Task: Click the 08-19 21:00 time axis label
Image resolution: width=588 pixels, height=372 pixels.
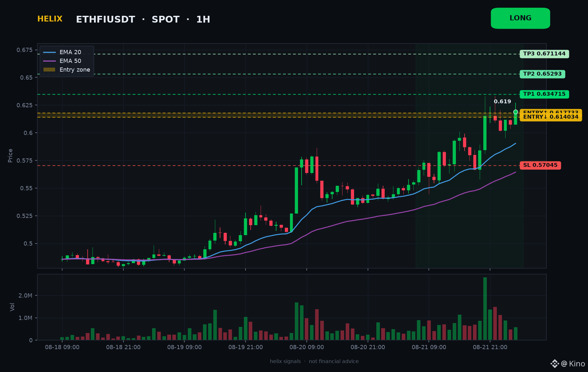Action: click(246, 347)
